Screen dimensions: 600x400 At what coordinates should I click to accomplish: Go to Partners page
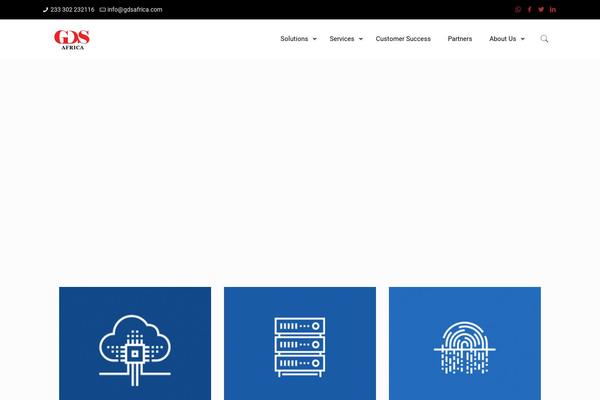click(x=460, y=39)
